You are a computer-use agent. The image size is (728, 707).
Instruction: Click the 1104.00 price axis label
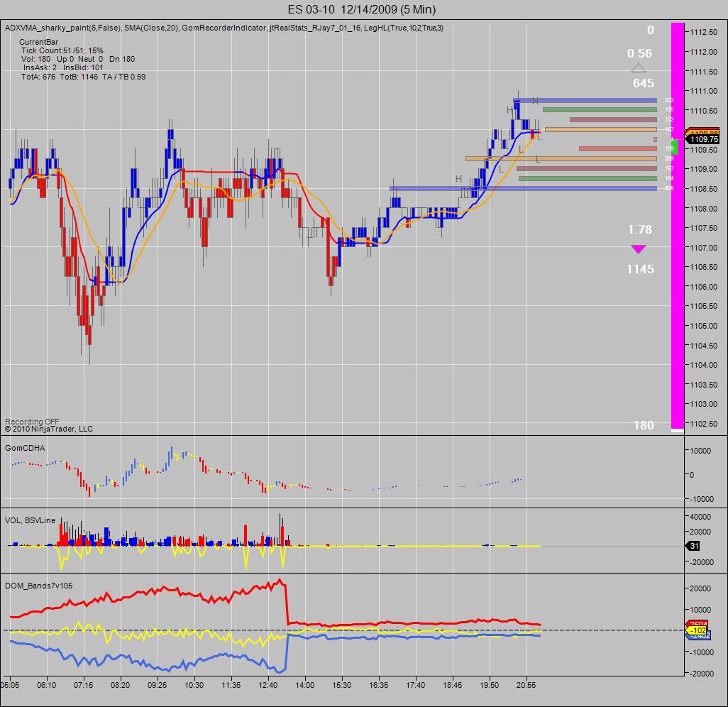[x=703, y=365]
